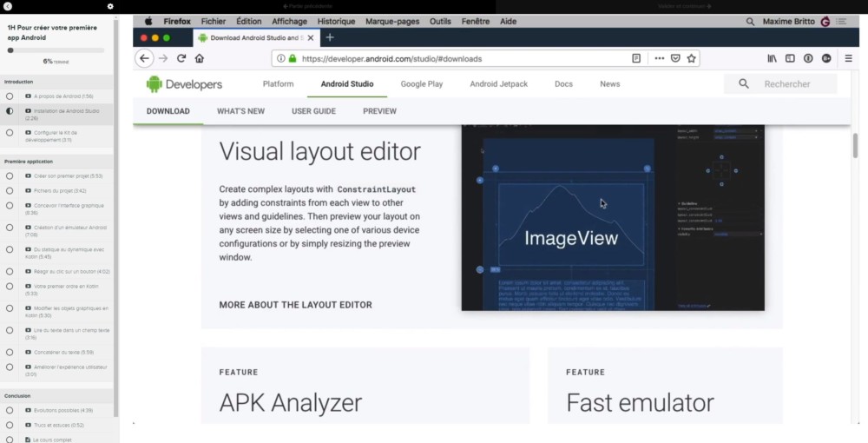Open the Firefox home page

[x=200, y=58]
